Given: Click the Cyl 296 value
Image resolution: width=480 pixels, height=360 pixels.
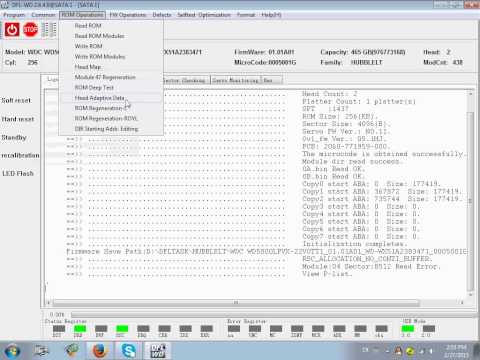Looking at the screenshot, I should (32, 62).
